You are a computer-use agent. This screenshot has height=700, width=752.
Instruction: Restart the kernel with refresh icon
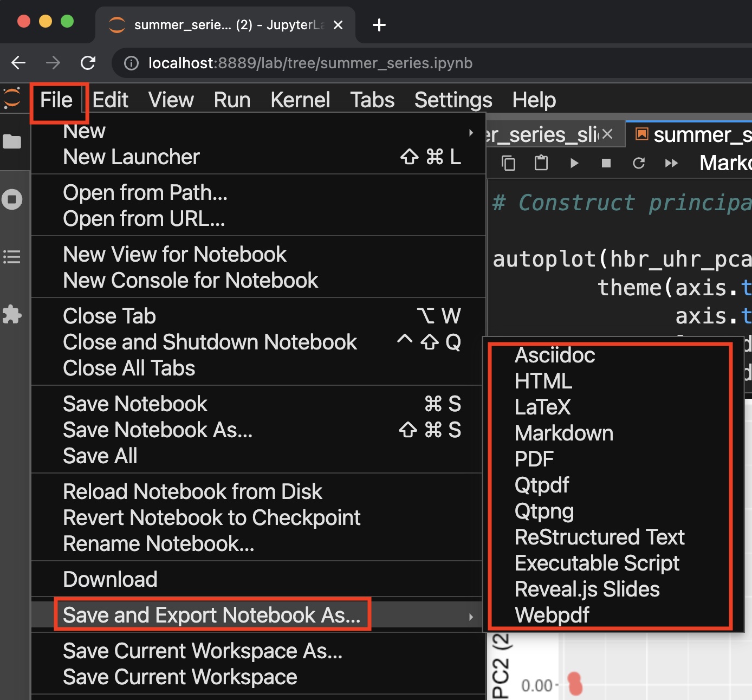(639, 163)
